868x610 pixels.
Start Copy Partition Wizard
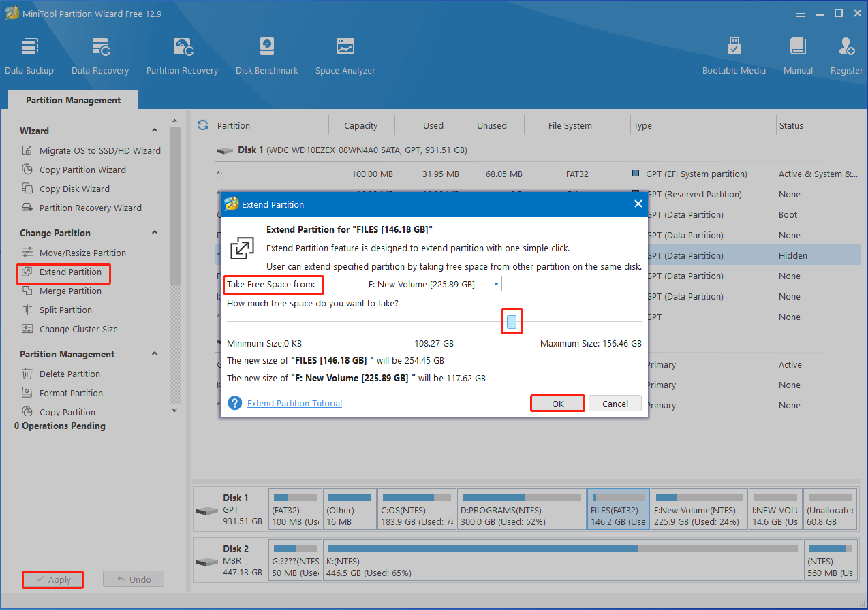click(x=74, y=170)
